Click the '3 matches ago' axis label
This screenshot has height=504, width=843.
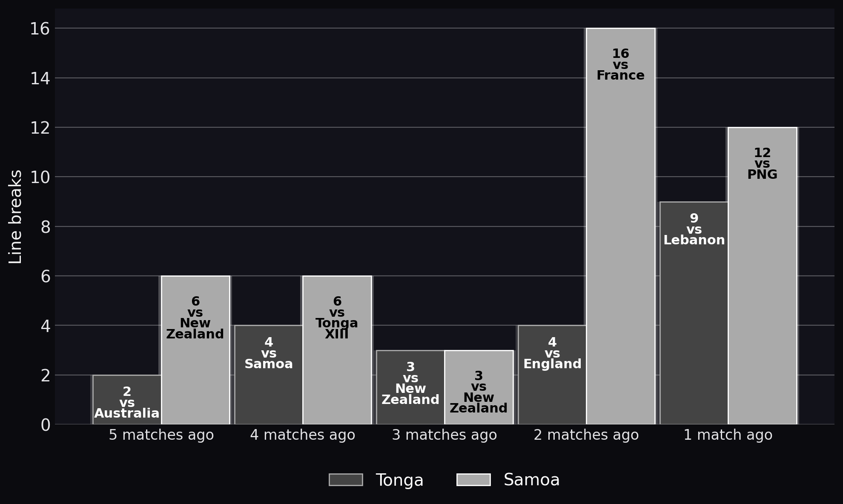[444, 435]
